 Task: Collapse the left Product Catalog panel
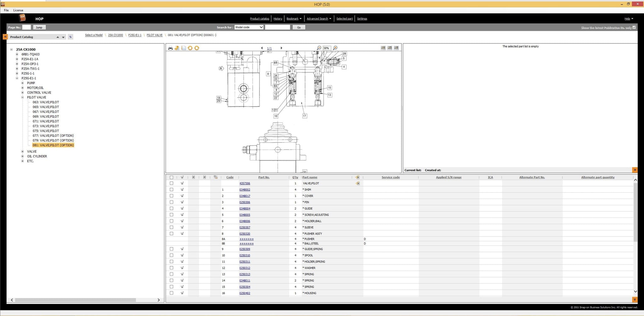5,37
